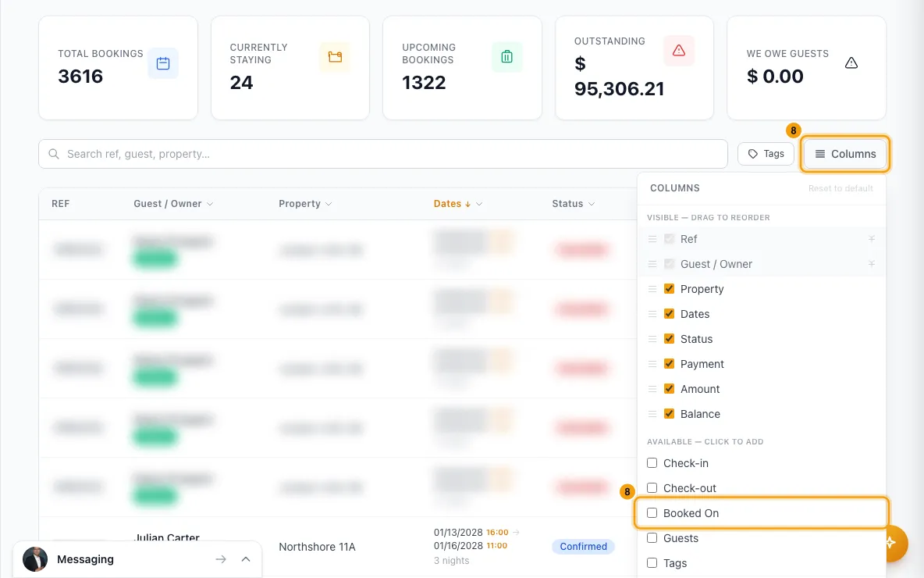Image resolution: width=924 pixels, height=578 pixels.
Task: Click the bed icon in Currently Staying card
Action: tap(335, 57)
